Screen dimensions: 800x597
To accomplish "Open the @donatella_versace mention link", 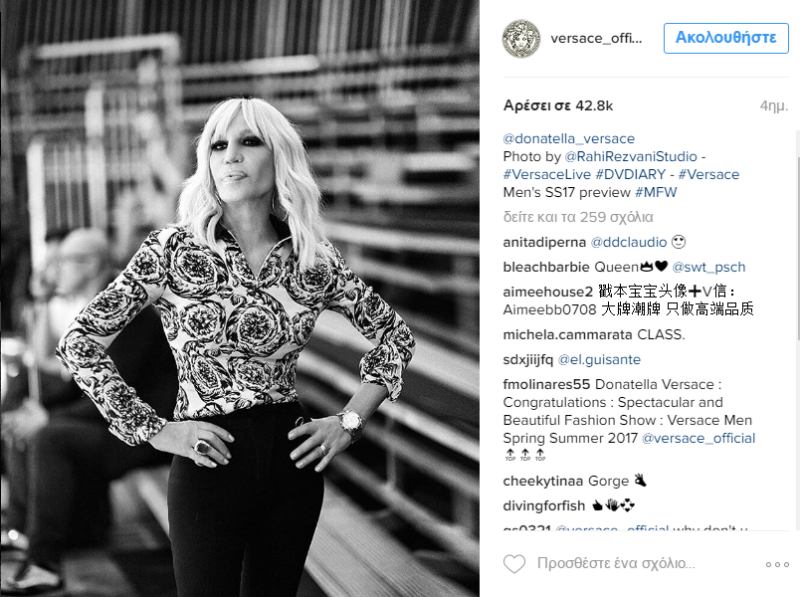I will pyautogui.click(x=568, y=138).
